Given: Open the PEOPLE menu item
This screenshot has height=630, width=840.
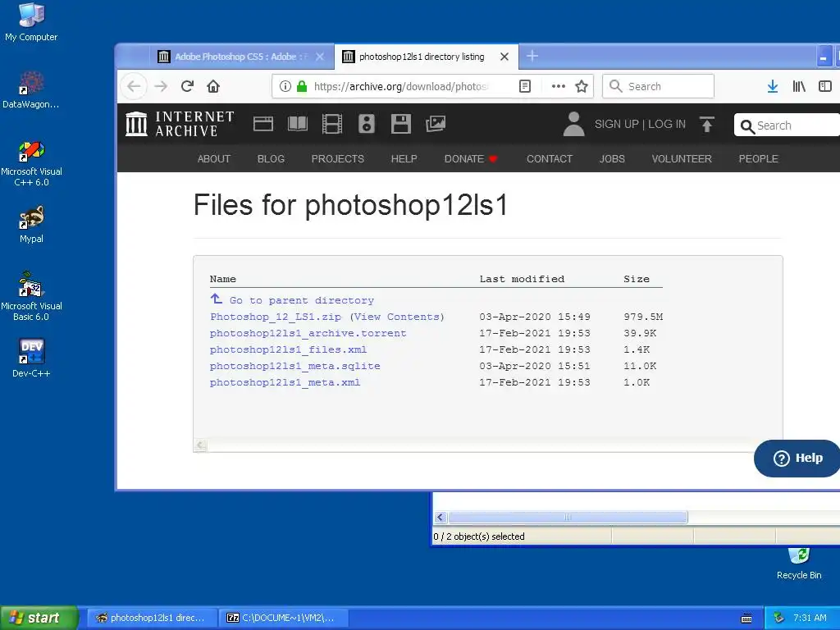Looking at the screenshot, I should point(759,159).
